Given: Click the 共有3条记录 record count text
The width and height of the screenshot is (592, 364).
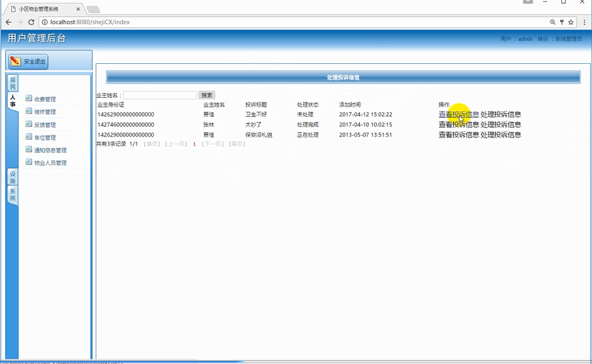Looking at the screenshot, I should pyautogui.click(x=111, y=144).
